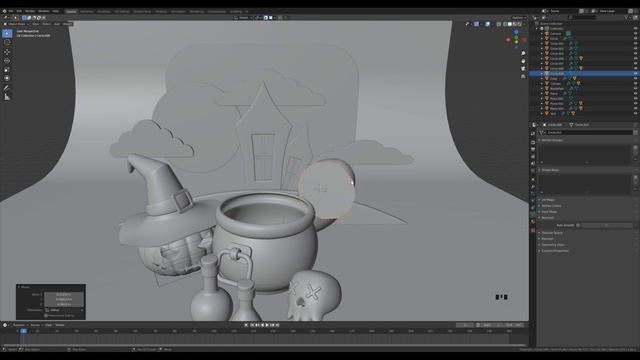
Task: Switch to the Shading workspace tab
Action: 161,11
